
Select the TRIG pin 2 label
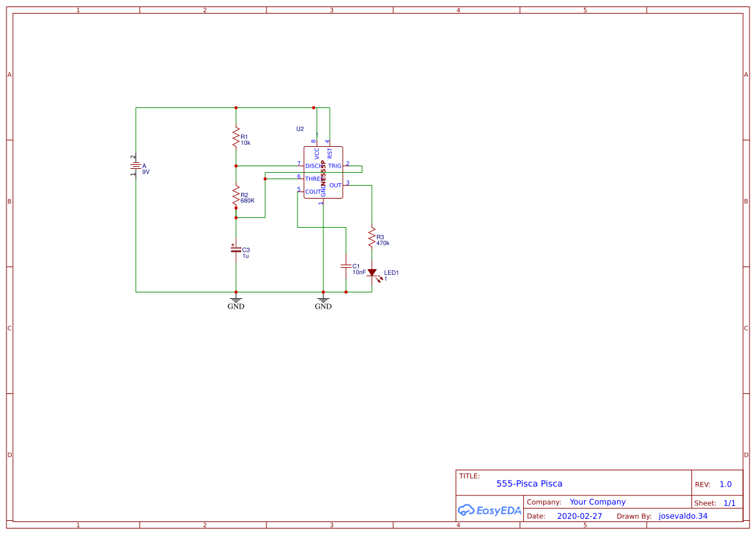click(335, 166)
